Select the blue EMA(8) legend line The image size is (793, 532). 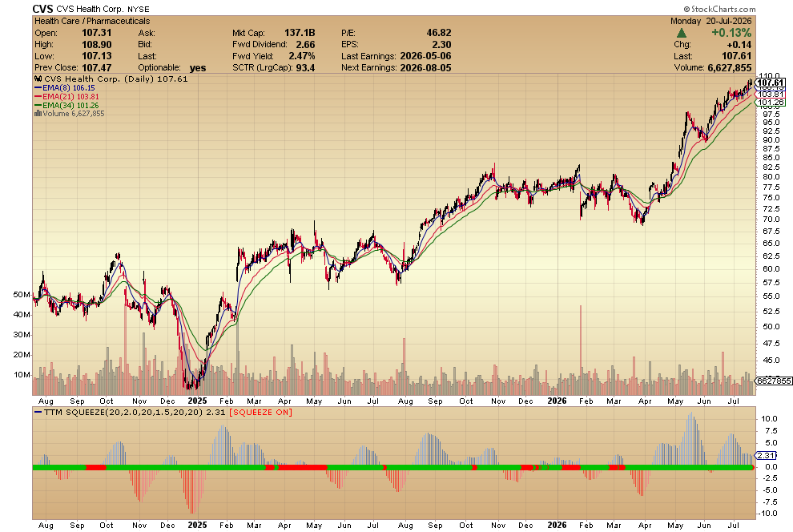tap(38, 88)
